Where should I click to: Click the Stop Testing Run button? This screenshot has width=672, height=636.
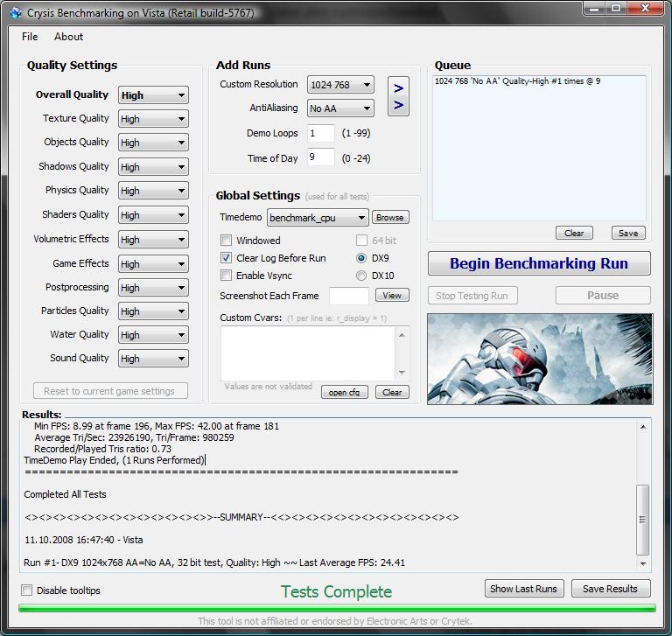point(472,296)
